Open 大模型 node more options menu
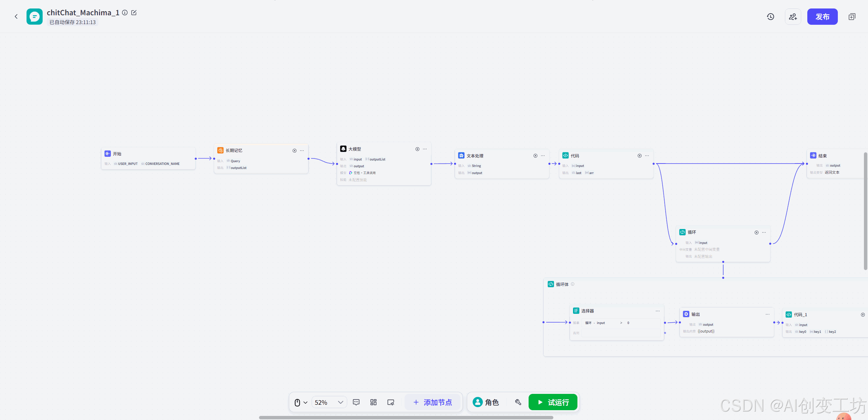 point(425,149)
